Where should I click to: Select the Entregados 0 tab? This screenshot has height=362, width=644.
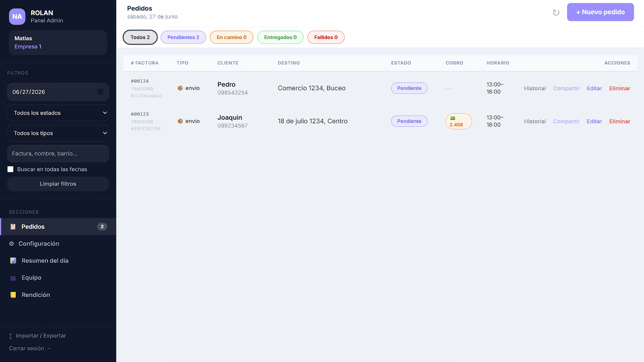pos(280,37)
